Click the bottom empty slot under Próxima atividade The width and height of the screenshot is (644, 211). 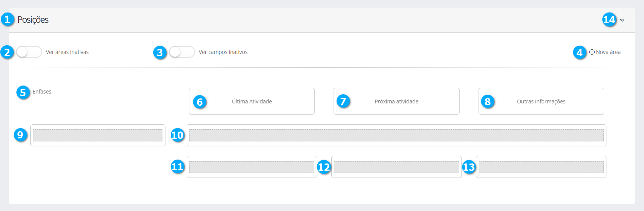tap(396, 167)
